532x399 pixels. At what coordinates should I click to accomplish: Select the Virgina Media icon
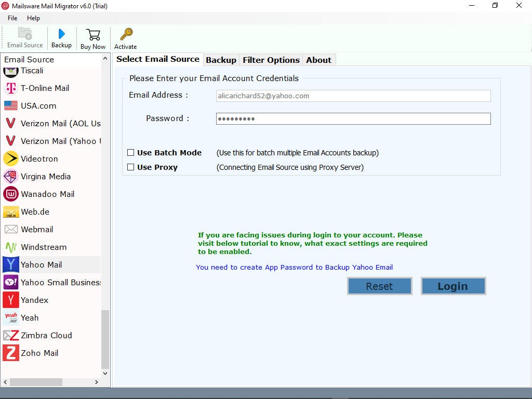11,177
